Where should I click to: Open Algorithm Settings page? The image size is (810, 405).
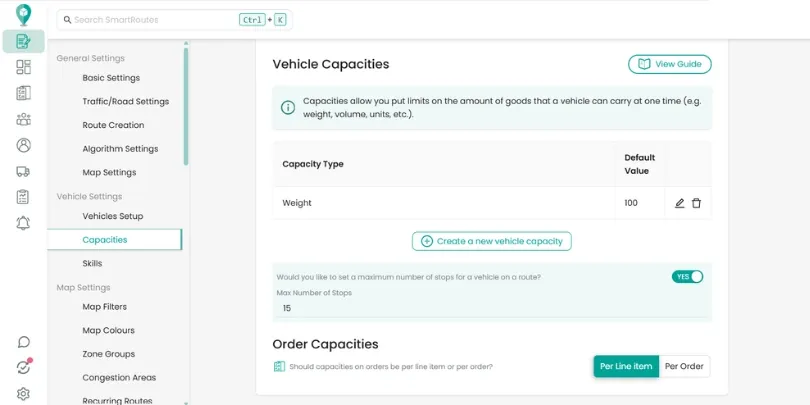120,149
